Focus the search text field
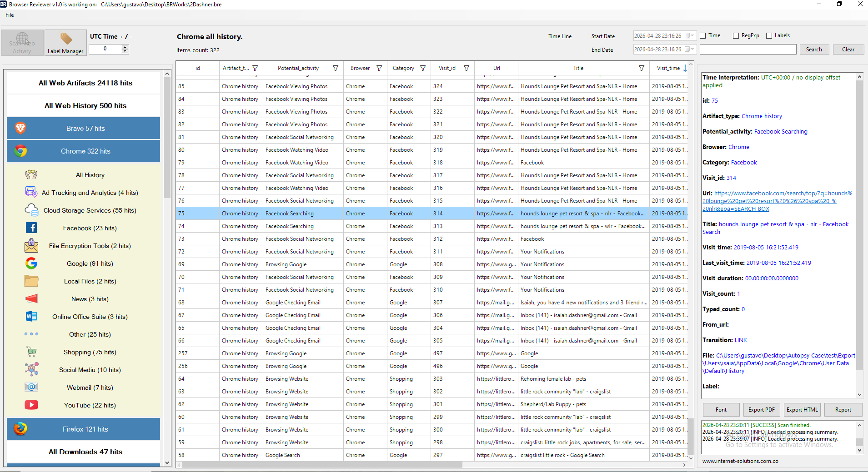The image size is (868, 472). [748, 50]
